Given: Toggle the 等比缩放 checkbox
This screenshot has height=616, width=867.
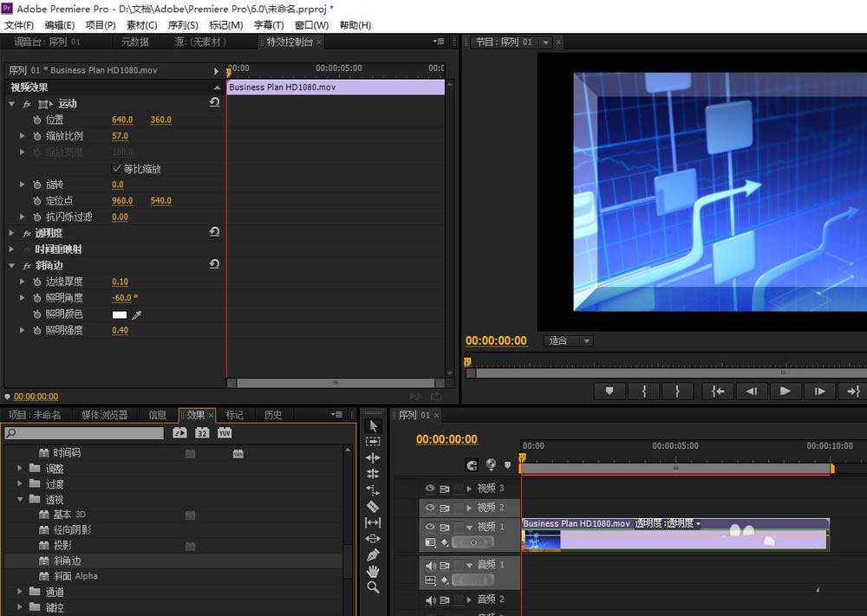Looking at the screenshot, I should coord(116,168).
